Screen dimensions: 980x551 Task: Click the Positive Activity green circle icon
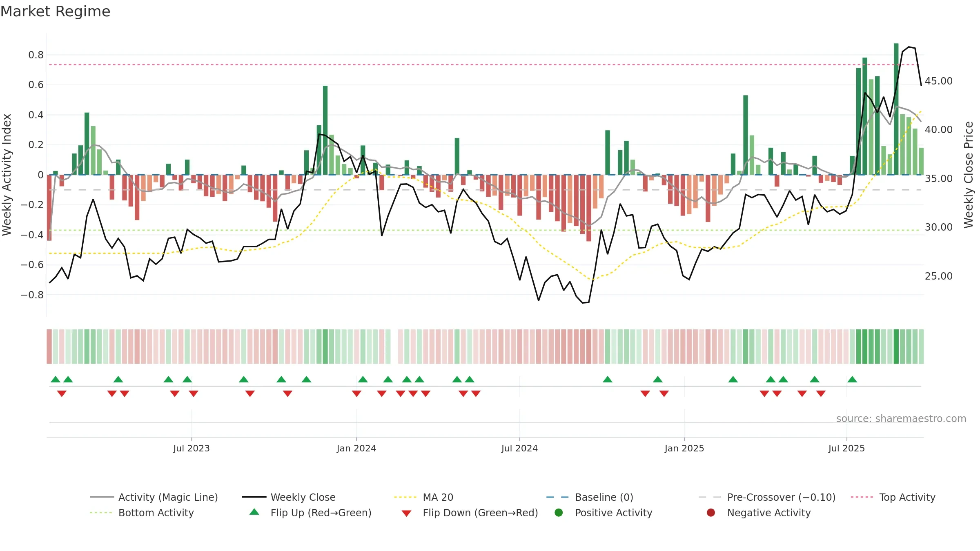pos(559,513)
